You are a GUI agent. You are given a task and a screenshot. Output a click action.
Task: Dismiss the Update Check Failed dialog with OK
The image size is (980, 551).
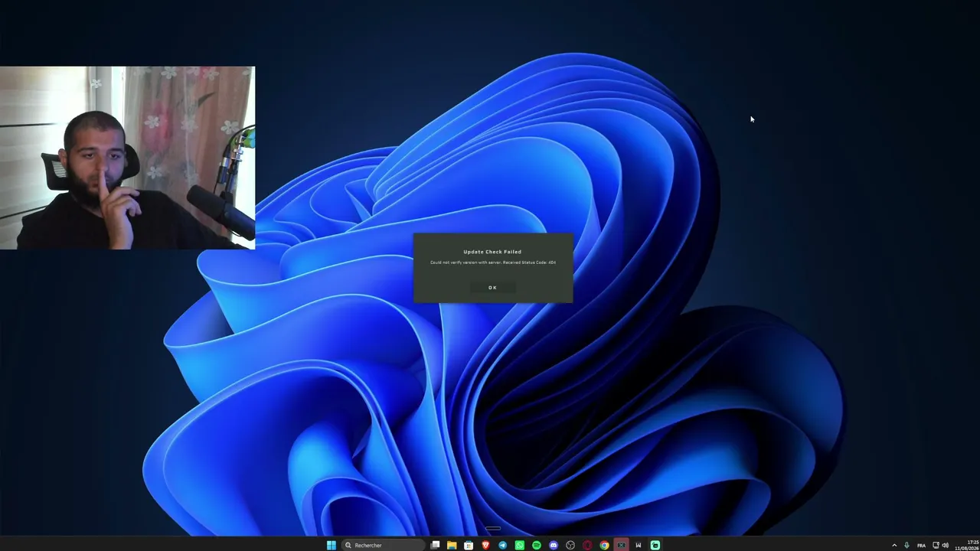tap(492, 288)
